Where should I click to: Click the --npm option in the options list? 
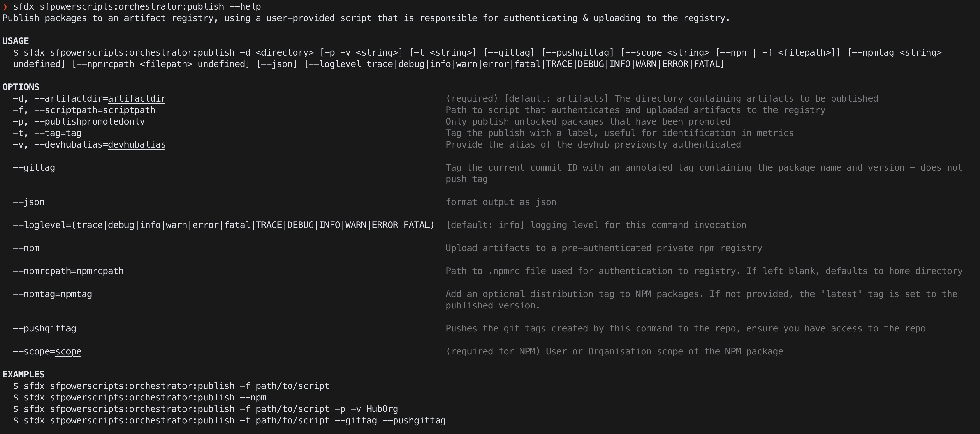26,248
